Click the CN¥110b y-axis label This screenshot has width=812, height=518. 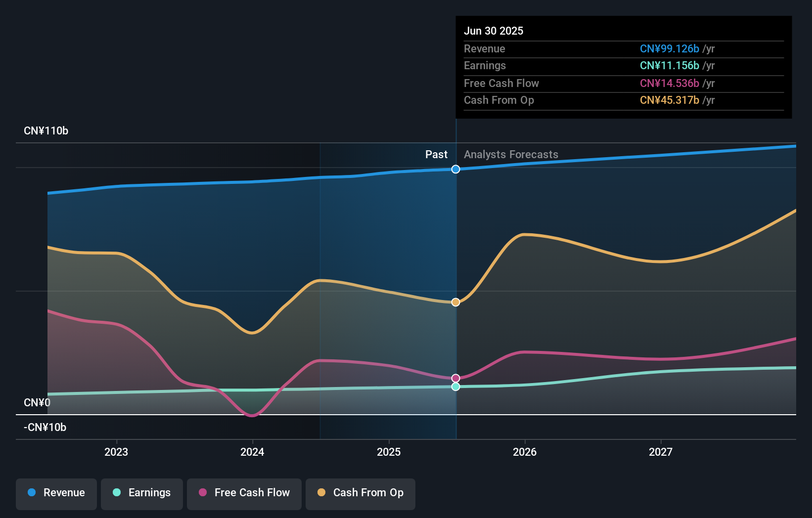[46, 131]
